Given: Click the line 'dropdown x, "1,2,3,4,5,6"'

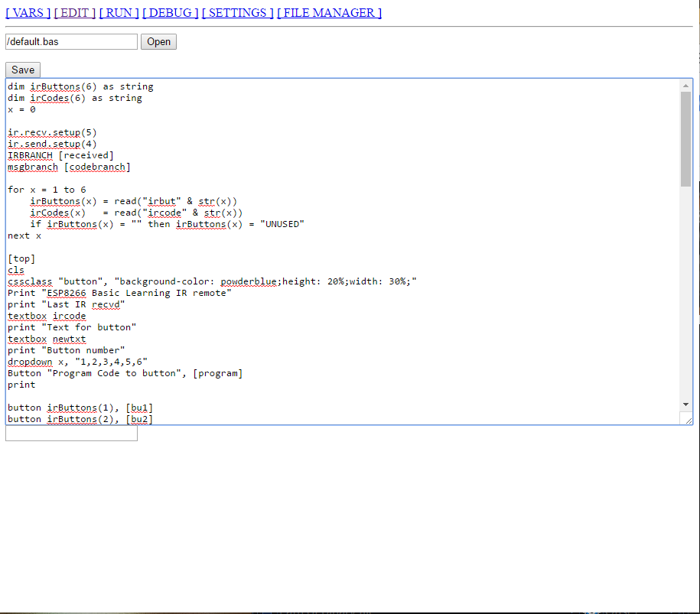Looking at the screenshot, I should pos(78,362).
